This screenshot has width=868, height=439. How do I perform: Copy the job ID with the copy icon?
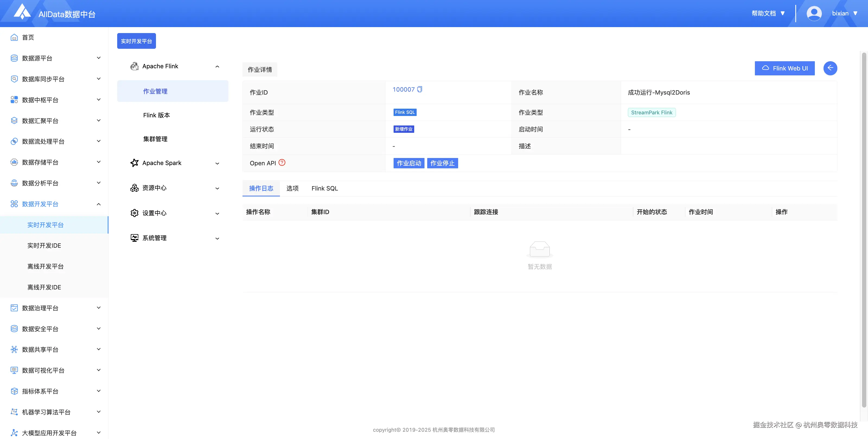tap(419, 89)
